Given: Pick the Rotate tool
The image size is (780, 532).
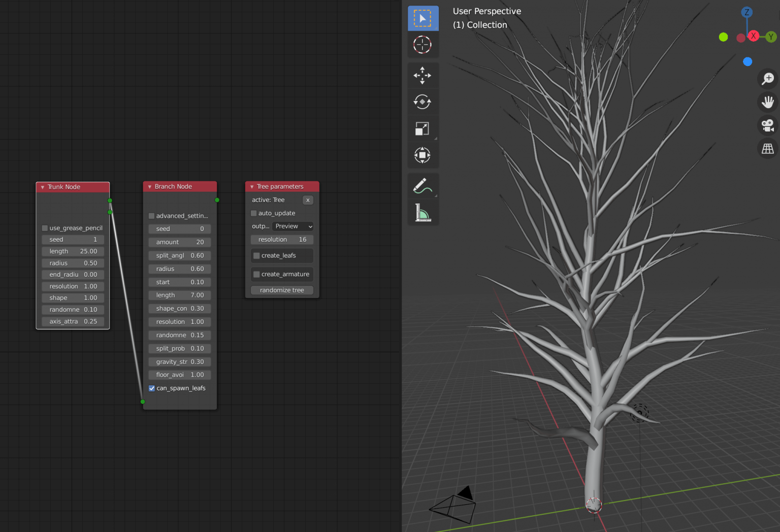Looking at the screenshot, I should coord(422,102).
